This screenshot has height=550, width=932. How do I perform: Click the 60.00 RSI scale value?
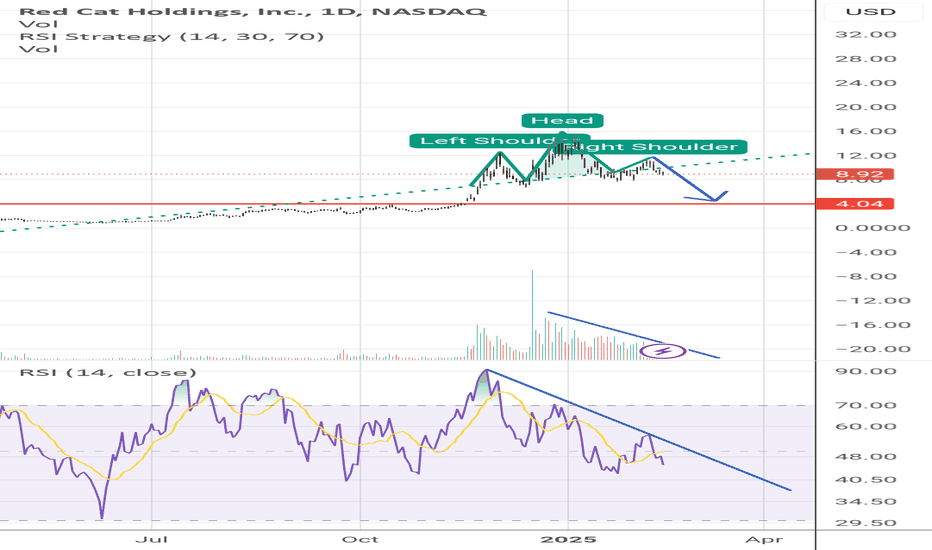(x=865, y=426)
